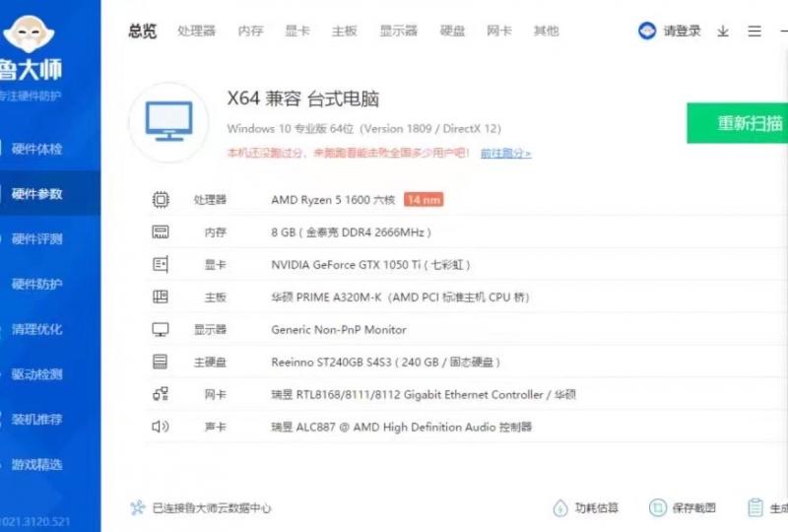
Task: Open the 硬盘 tab
Action: [x=452, y=32]
